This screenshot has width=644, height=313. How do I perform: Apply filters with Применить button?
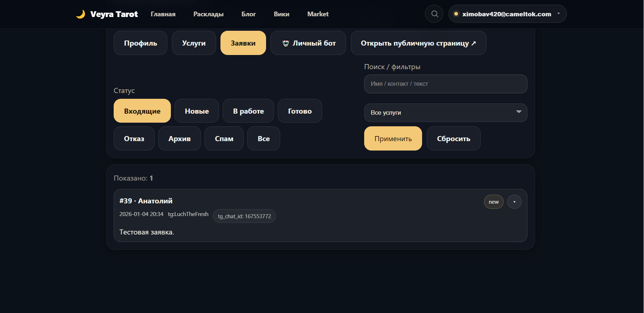(393, 139)
